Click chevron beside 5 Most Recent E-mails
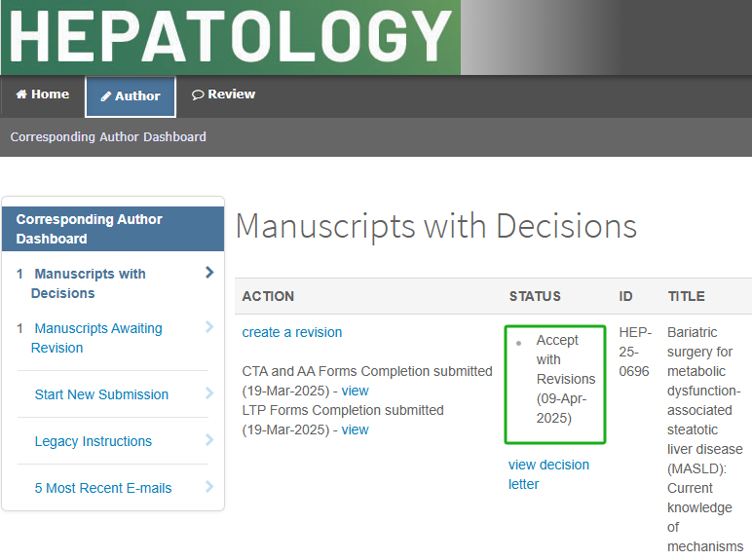Viewport: 752px width, 560px height. (x=209, y=487)
